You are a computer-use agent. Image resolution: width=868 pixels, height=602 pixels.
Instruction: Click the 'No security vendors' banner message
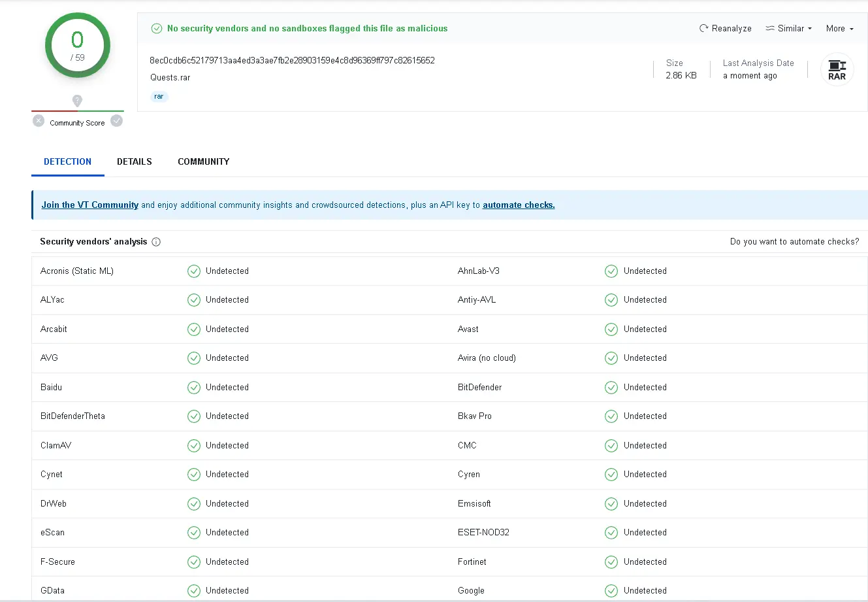coord(308,28)
